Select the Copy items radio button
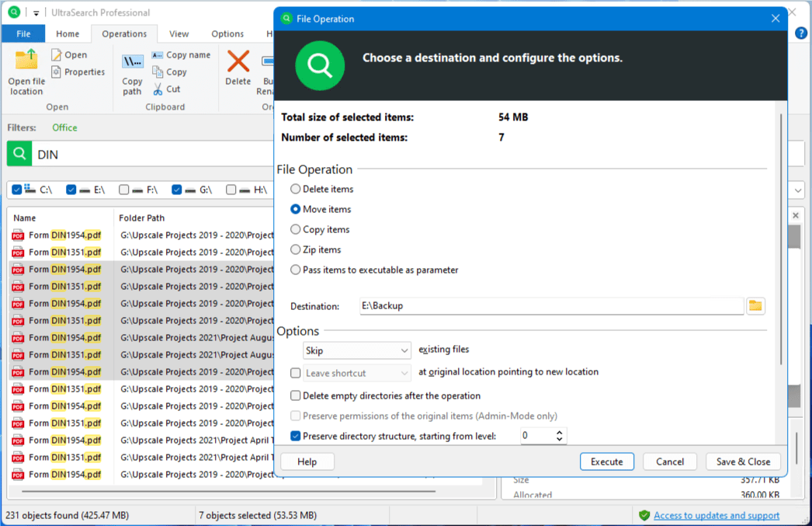The width and height of the screenshot is (812, 526). point(296,230)
